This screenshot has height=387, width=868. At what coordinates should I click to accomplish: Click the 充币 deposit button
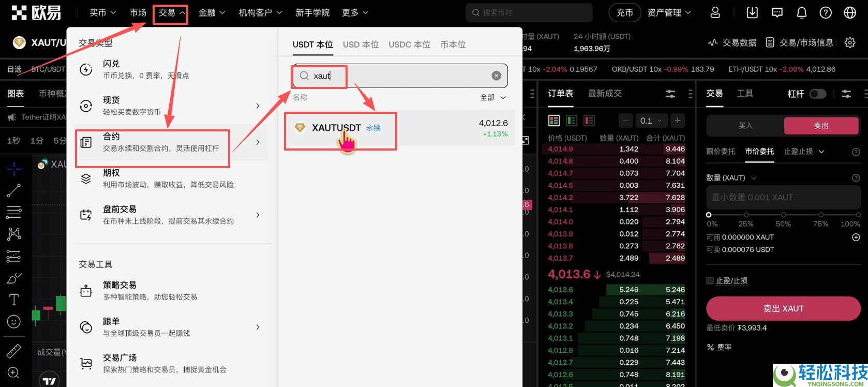(624, 13)
